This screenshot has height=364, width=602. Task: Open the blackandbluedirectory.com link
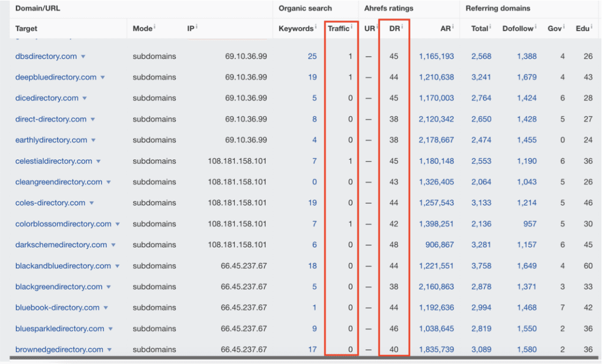(63, 266)
